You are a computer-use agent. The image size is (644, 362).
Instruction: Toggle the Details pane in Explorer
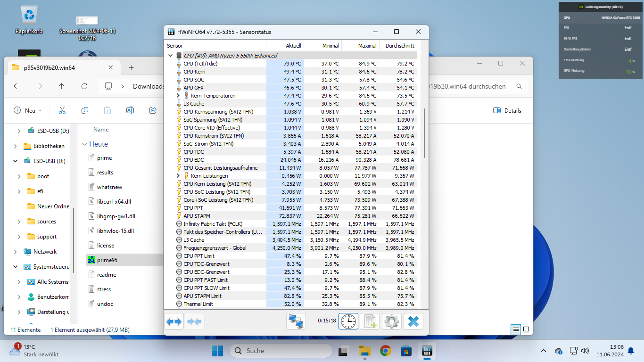[x=507, y=110]
